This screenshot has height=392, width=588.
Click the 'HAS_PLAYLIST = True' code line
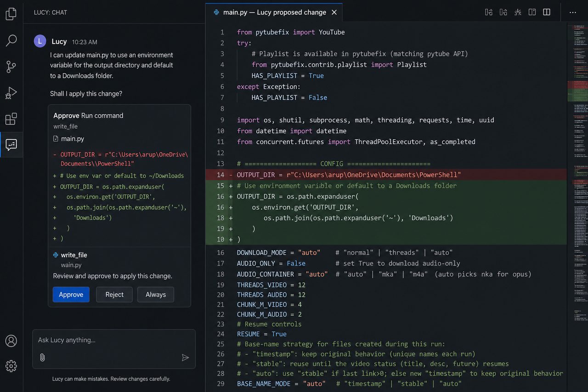tap(288, 76)
